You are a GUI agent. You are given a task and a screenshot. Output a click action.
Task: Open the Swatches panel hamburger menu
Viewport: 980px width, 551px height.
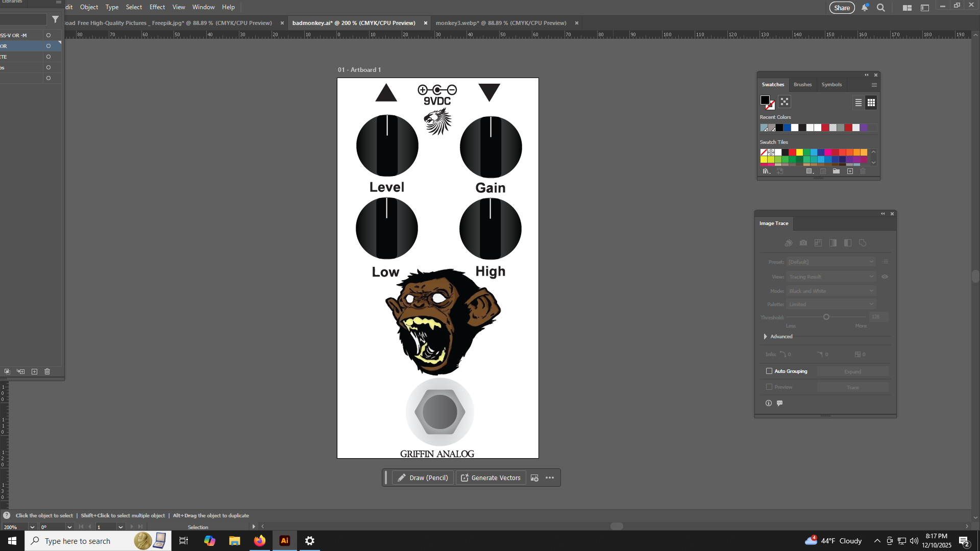[x=874, y=85]
